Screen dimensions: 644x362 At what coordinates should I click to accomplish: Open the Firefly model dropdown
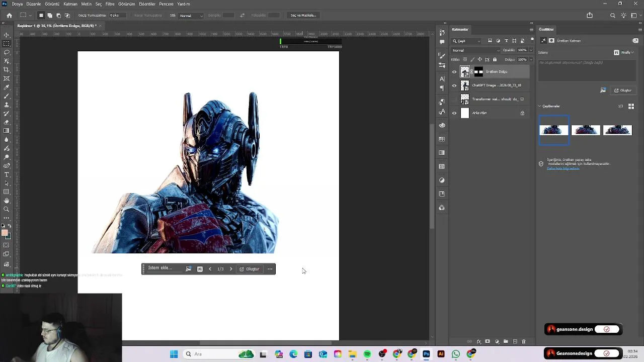click(x=623, y=52)
